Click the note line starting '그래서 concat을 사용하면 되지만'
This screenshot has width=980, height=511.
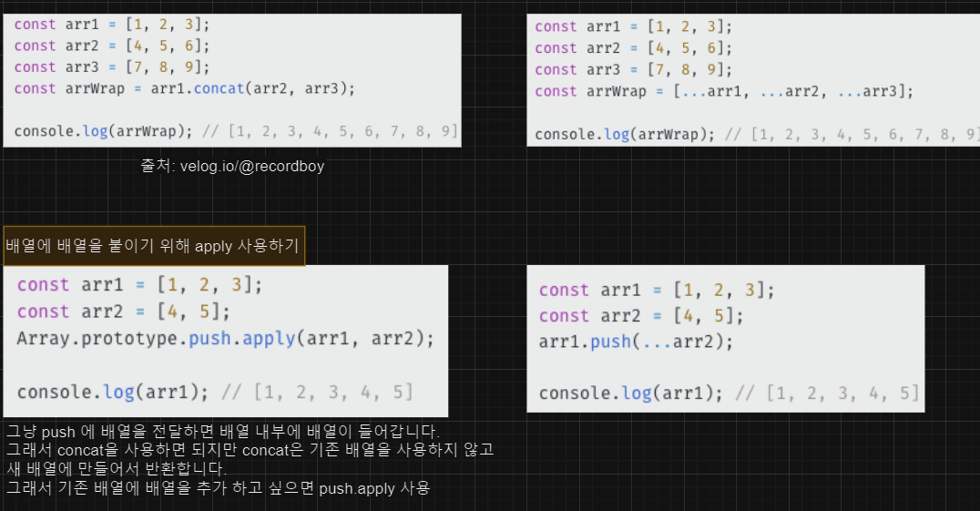tap(250, 450)
